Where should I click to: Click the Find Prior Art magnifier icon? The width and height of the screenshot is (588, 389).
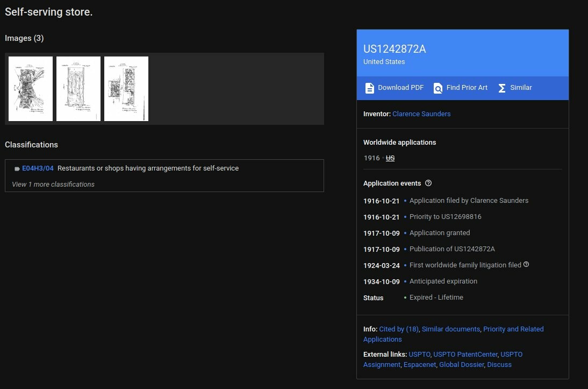[438, 88]
